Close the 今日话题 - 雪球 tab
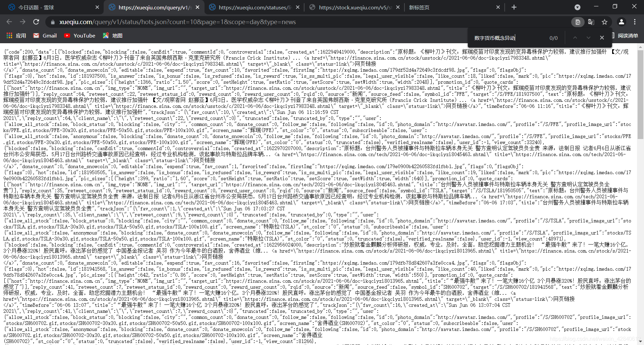 pyautogui.click(x=97, y=7)
